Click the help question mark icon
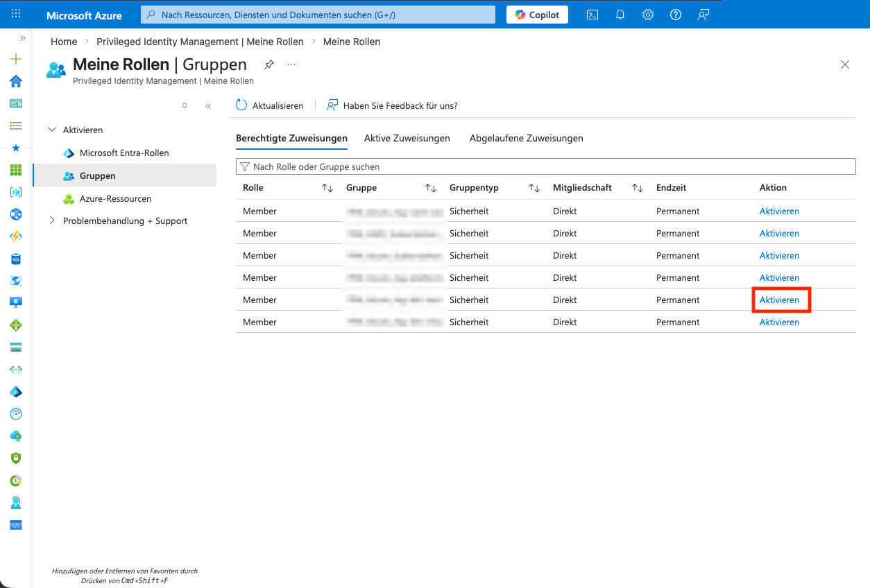 pyautogui.click(x=676, y=15)
